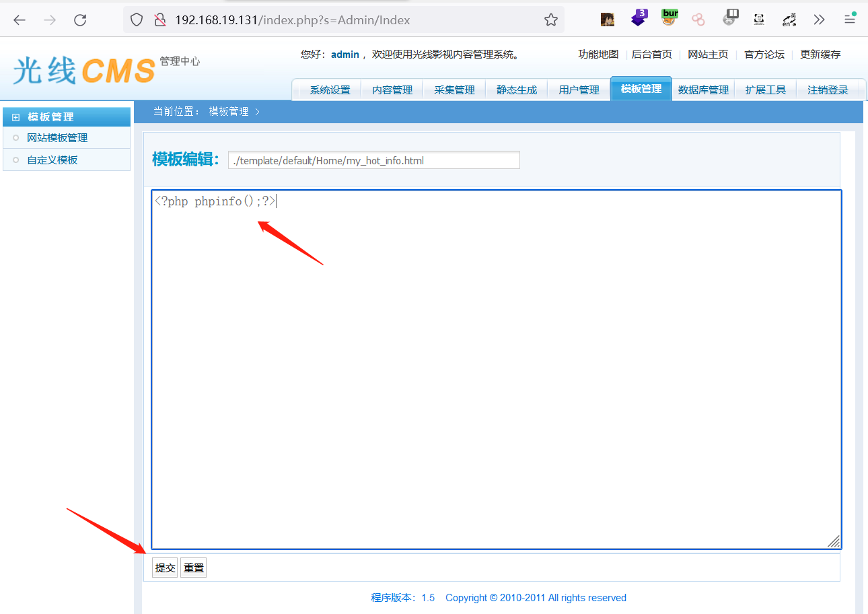The image size is (868, 614).
Task: Click the browser forward arrow
Action: coord(50,20)
